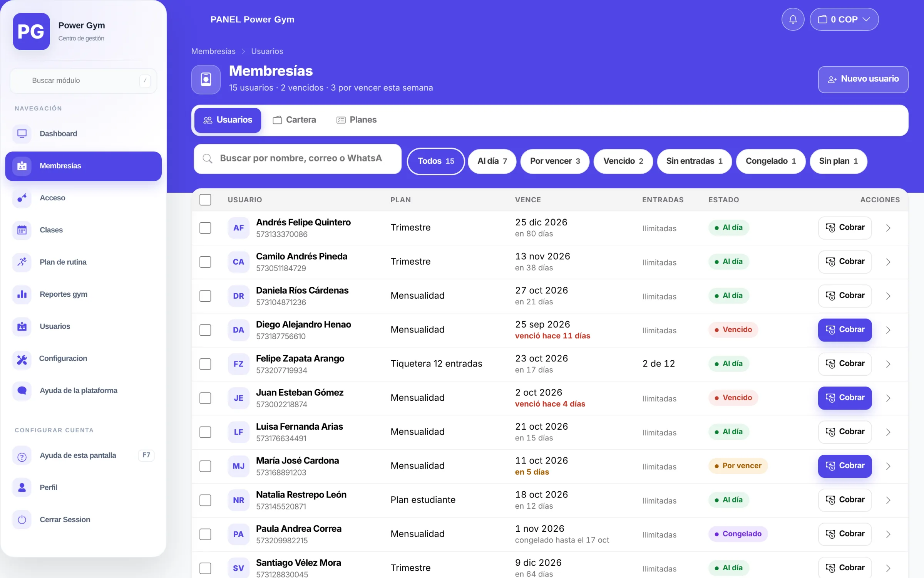Screen dimensions: 924x578
Task: Open Dashboard monitor icon in sidebar
Action: coord(22,134)
